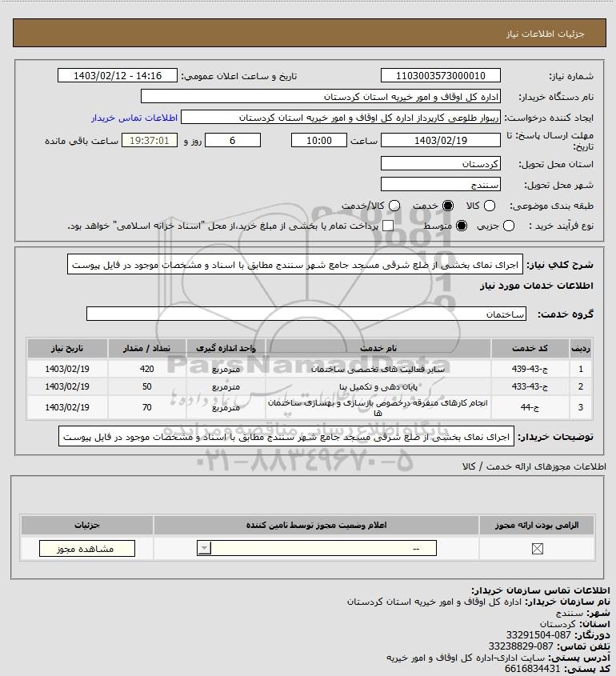The width and height of the screenshot is (616, 676).
Task: Click the response deadline date 1403/02/19 field
Action: click(x=441, y=140)
